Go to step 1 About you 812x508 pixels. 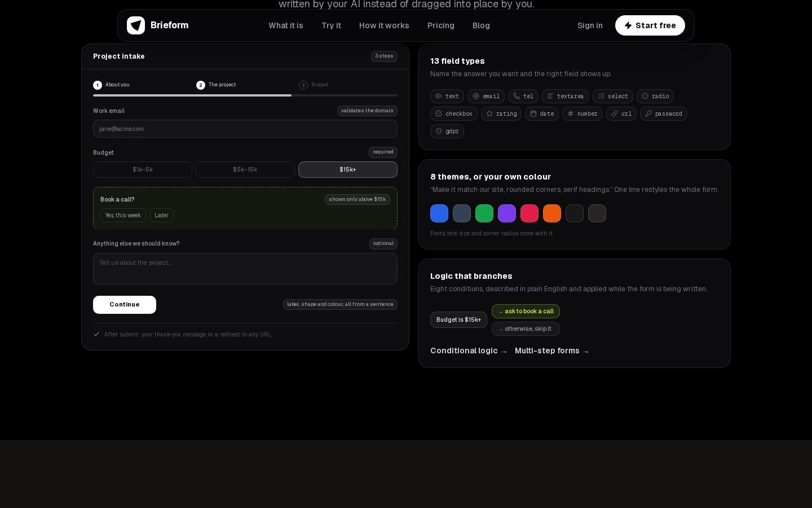pyautogui.click(x=112, y=85)
